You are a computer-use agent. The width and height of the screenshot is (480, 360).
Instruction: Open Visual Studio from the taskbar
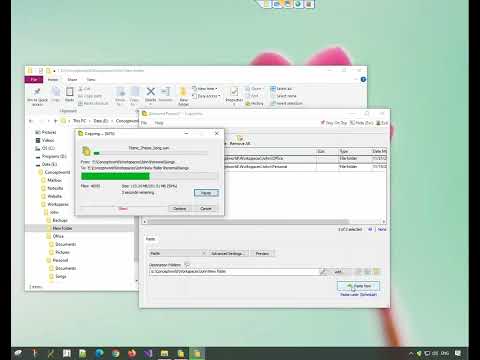coord(148,353)
